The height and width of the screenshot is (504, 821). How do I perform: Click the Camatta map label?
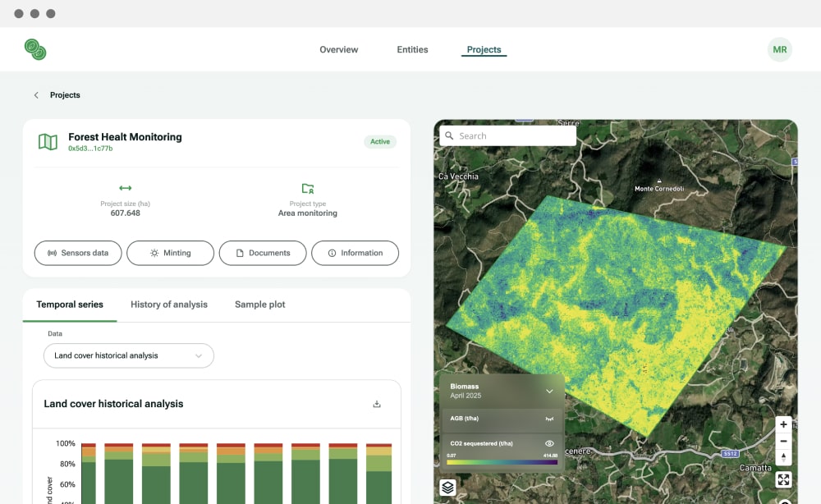pyautogui.click(x=755, y=468)
